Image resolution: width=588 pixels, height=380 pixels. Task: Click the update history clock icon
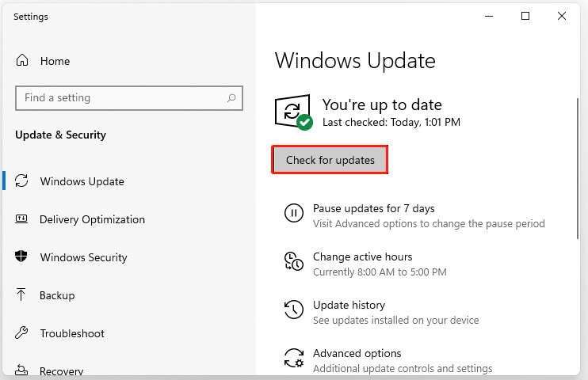pyautogui.click(x=294, y=310)
